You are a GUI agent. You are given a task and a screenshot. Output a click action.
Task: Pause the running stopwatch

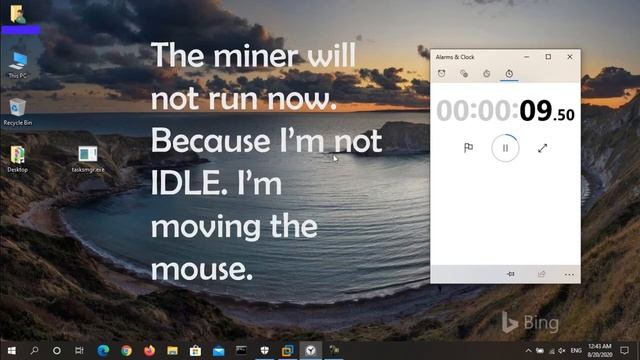pos(505,148)
